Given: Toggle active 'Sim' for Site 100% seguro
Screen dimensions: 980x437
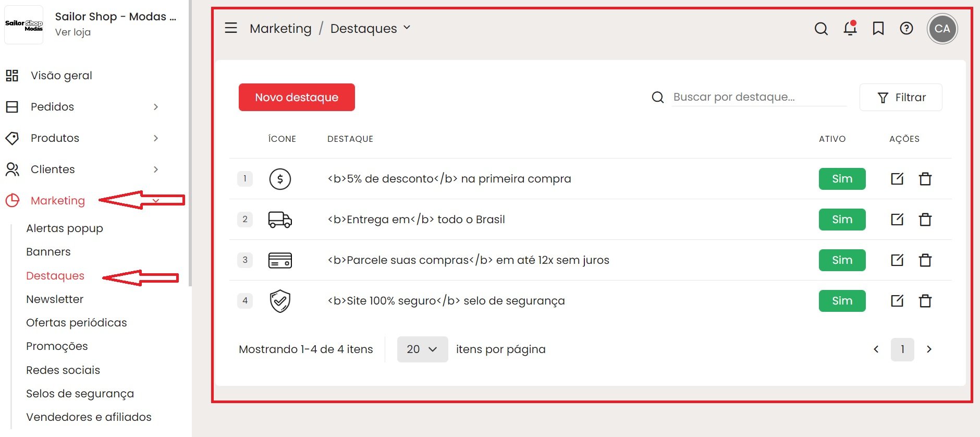Looking at the screenshot, I should (842, 301).
